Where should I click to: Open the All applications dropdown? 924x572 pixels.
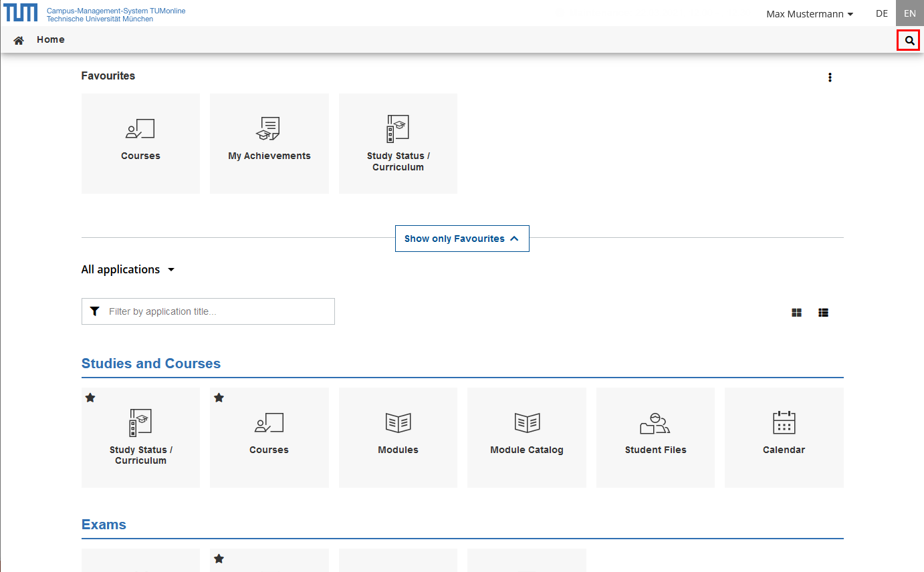click(x=128, y=270)
